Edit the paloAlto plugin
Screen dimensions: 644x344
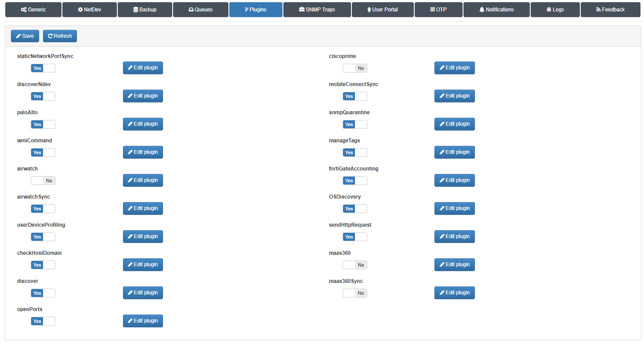(x=143, y=124)
